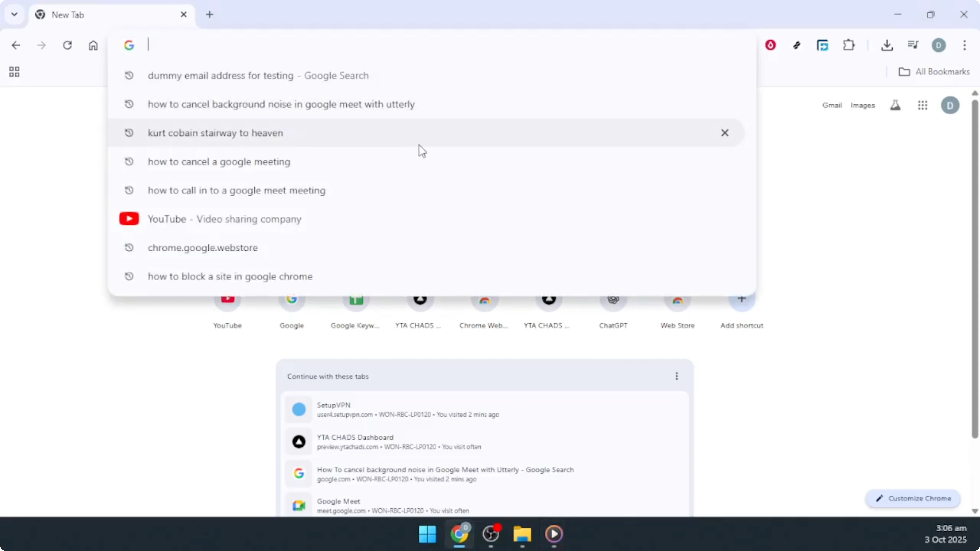
Task: Open the Continue with these tabs menu
Action: tap(676, 376)
